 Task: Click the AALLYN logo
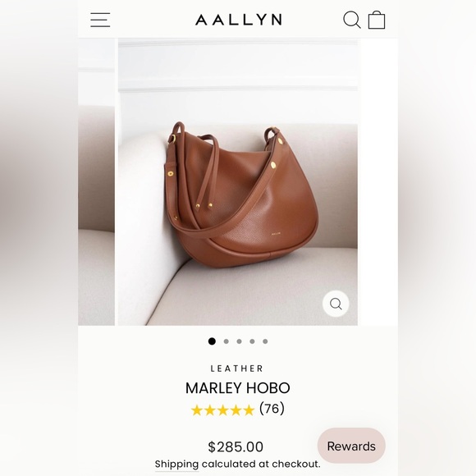click(239, 20)
